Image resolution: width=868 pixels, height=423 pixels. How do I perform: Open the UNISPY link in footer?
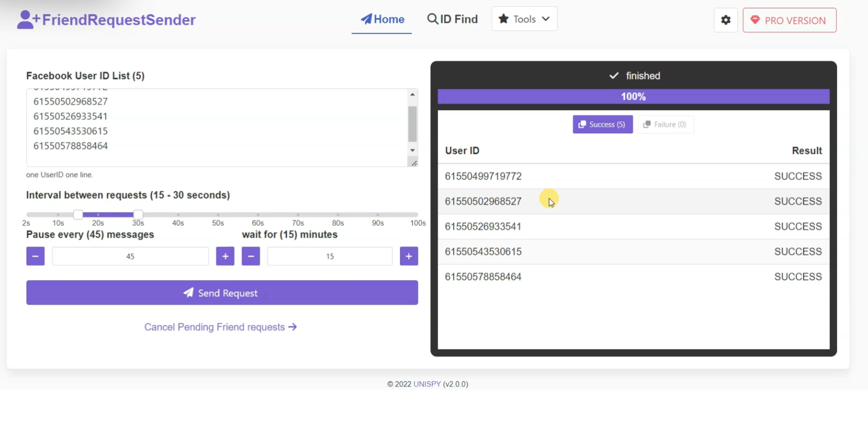(x=427, y=384)
